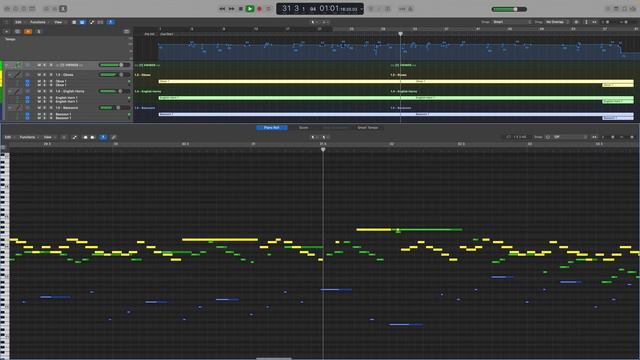The width and height of the screenshot is (640, 360).
Task: Toggle blue power button on Bassoon 1 track
Action: pyautogui.click(x=27, y=114)
